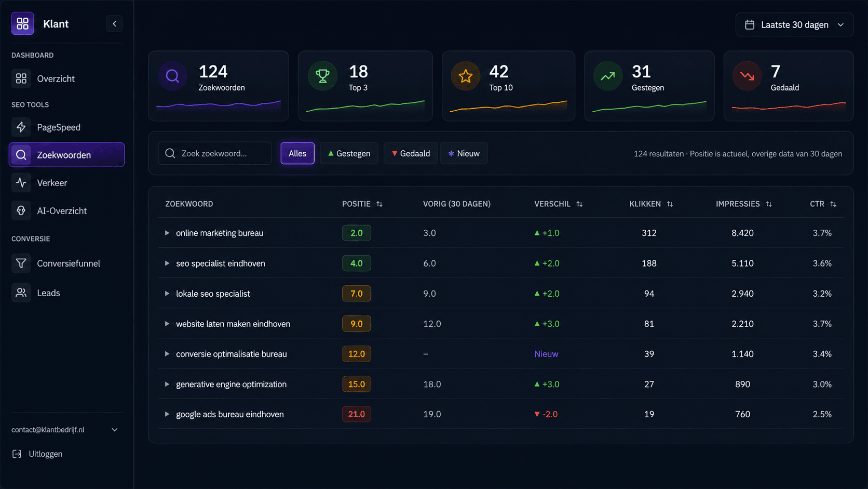Select Zoekwoorden in the sidebar
Screen dimensions: 868x489
66,155
